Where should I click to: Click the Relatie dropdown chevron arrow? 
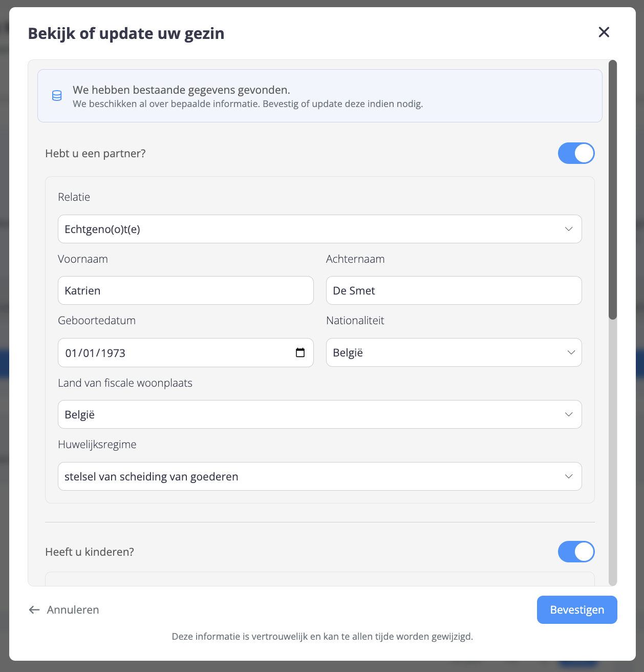[x=569, y=229]
